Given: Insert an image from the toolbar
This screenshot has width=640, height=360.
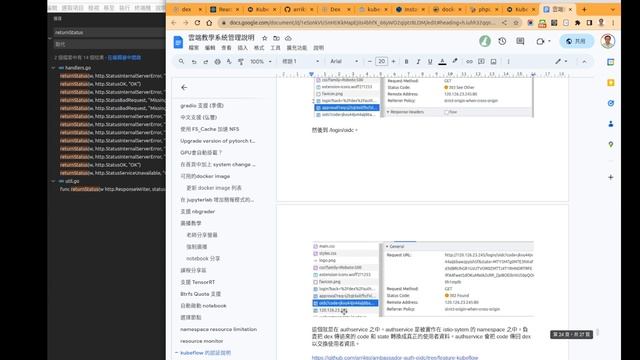Looking at the screenshot, I should pyautogui.click(x=493, y=62).
